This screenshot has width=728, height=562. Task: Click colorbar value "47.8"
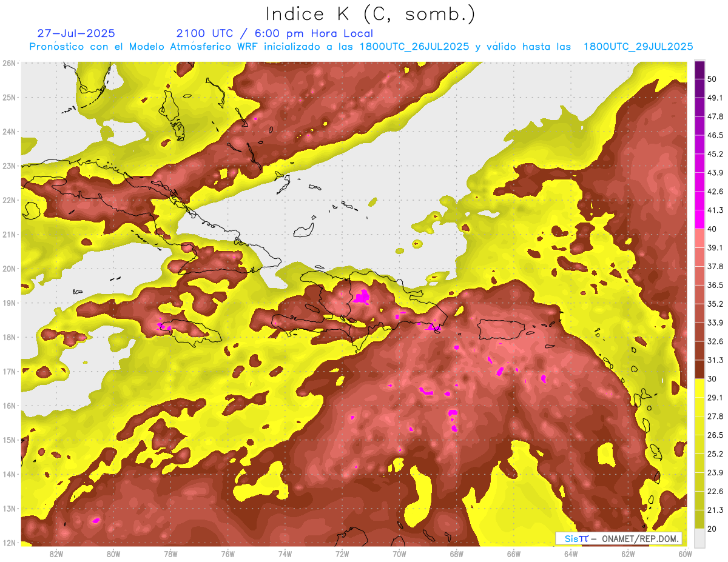[715, 116]
